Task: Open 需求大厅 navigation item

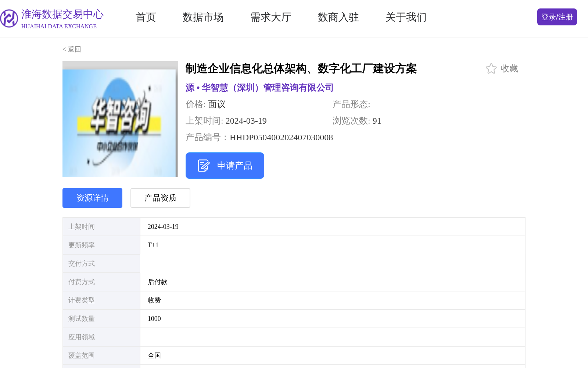Action: coord(271,17)
